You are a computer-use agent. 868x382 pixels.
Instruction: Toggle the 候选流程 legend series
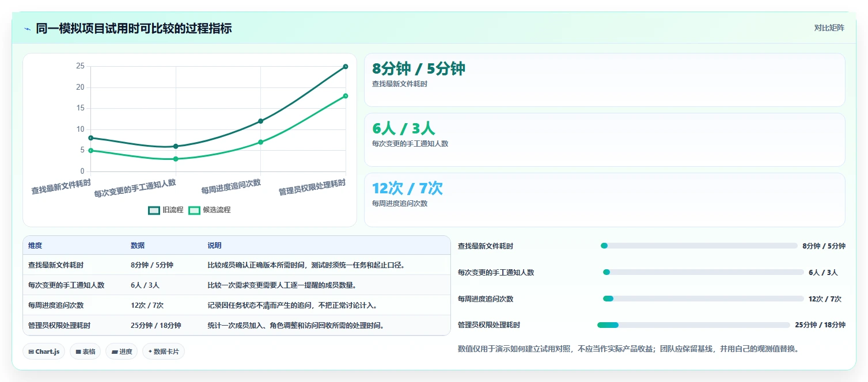click(x=210, y=210)
